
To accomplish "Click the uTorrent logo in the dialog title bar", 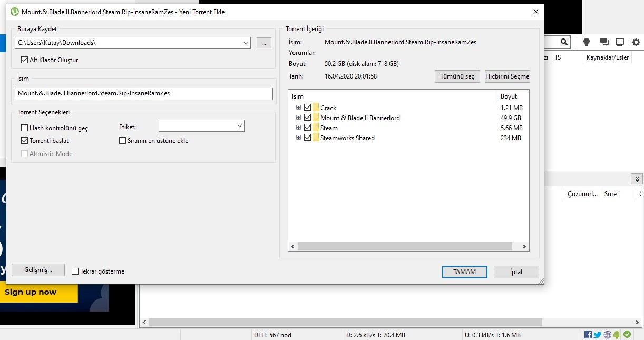I will (15, 12).
